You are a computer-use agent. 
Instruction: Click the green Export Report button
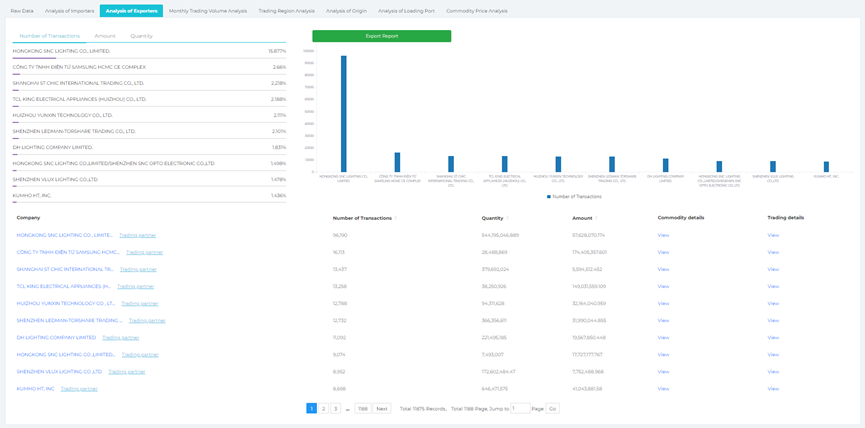pyautogui.click(x=381, y=36)
